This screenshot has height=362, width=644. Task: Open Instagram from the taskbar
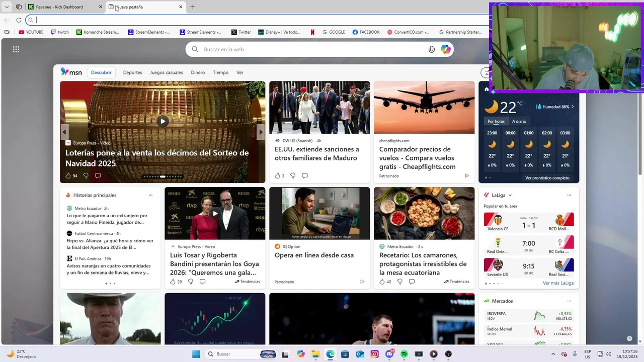click(x=374, y=354)
